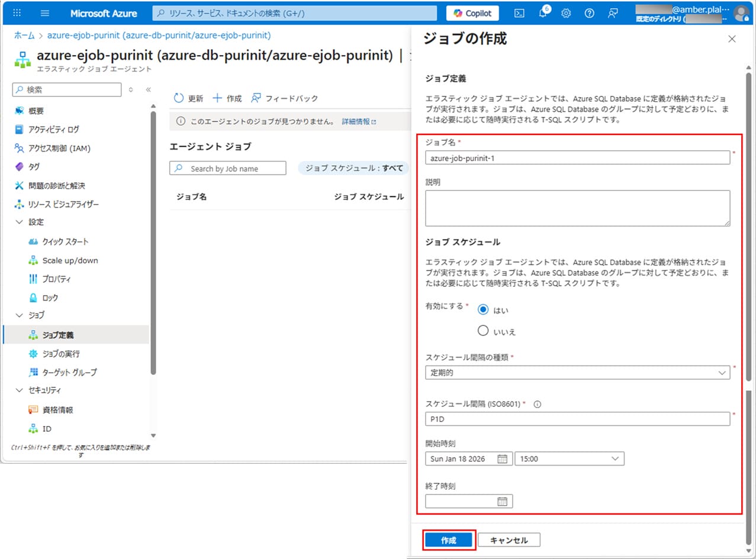Screen dimensions: 756x559
Task: Open portal settings gear icon
Action: pos(566,13)
